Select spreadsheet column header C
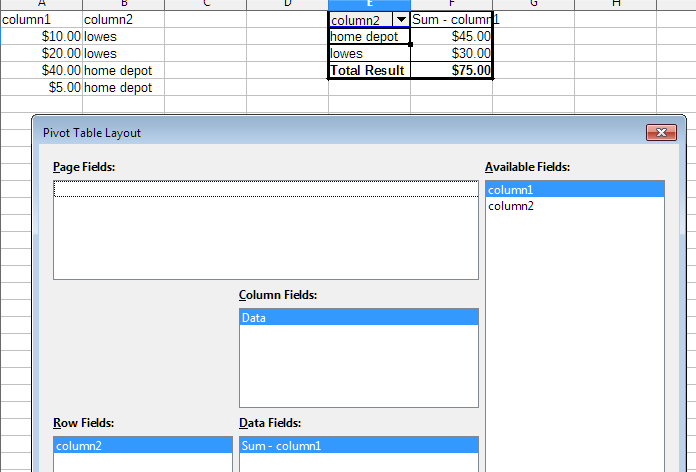The height and width of the screenshot is (472, 696). [x=205, y=4]
